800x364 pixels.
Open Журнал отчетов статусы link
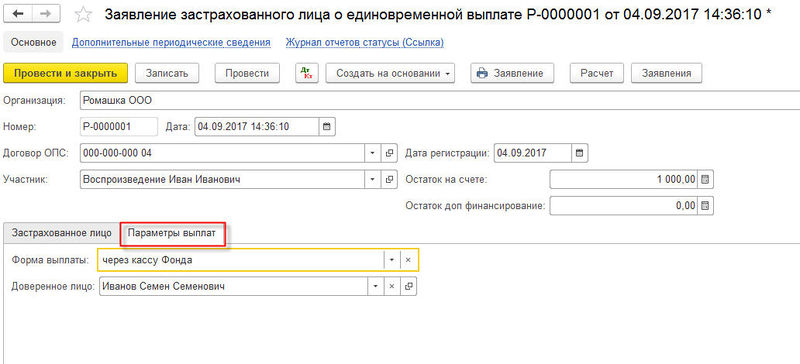(x=364, y=42)
